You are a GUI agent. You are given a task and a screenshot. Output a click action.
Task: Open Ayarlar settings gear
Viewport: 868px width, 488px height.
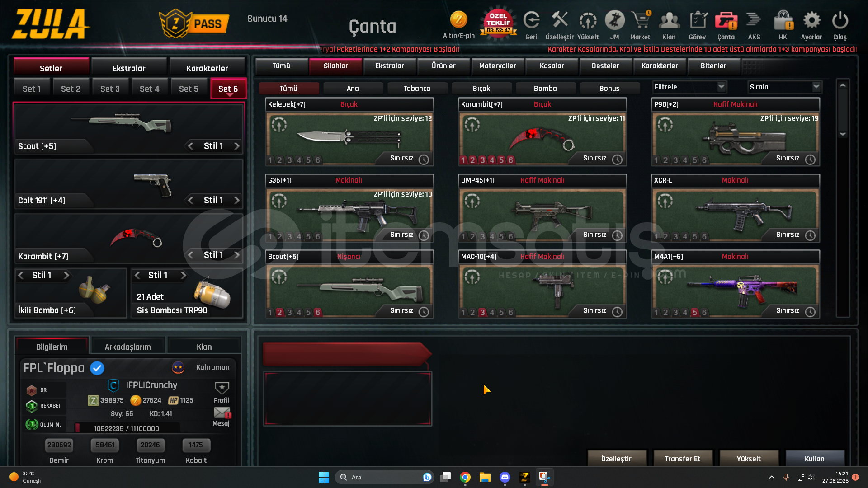point(811,20)
